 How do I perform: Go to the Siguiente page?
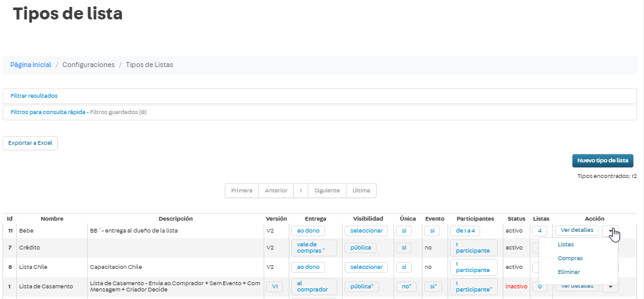tap(327, 191)
